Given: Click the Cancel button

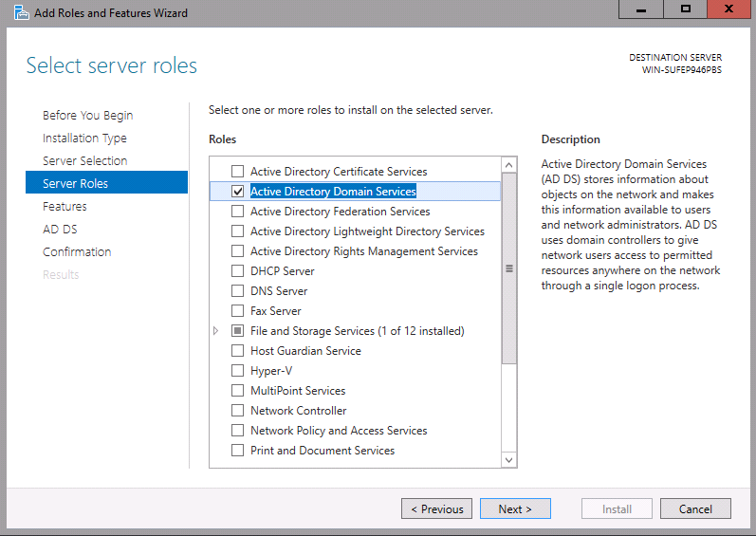Looking at the screenshot, I should point(695,509).
